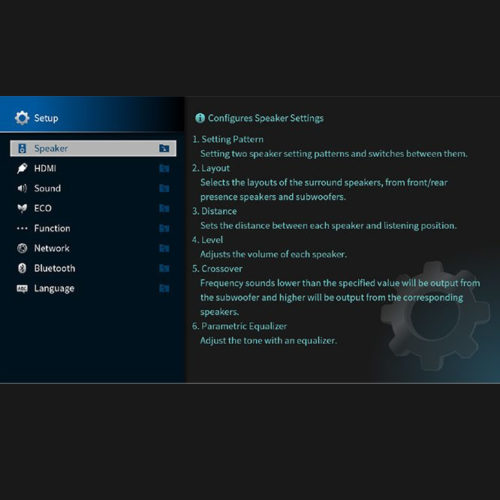Click the Parametric Equalizer heading text
Image resolution: width=500 pixels, height=500 pixels.
pos(244,326)
